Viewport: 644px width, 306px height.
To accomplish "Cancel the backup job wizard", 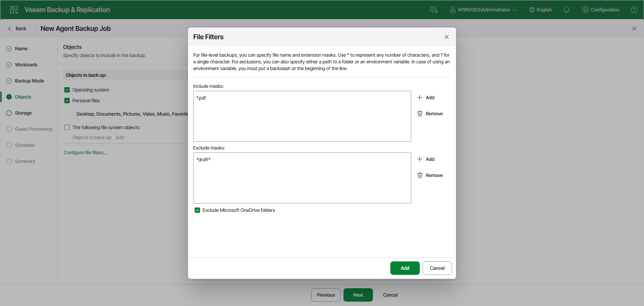I will 390,295.
